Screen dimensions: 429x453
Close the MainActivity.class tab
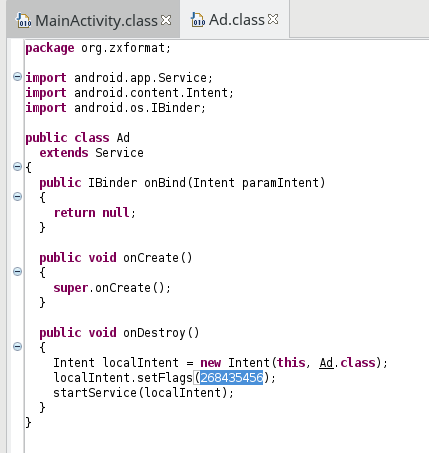coord(166,20)
